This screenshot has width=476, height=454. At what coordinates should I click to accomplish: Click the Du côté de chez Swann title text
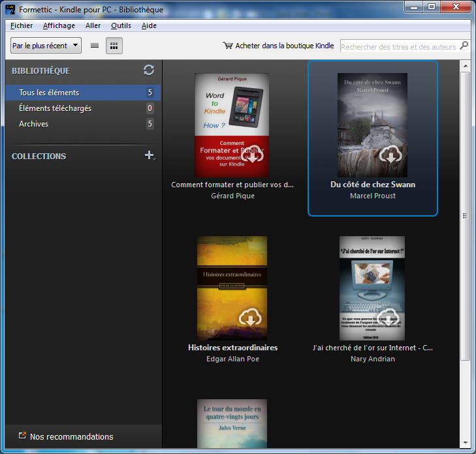[x=373, y=185]
